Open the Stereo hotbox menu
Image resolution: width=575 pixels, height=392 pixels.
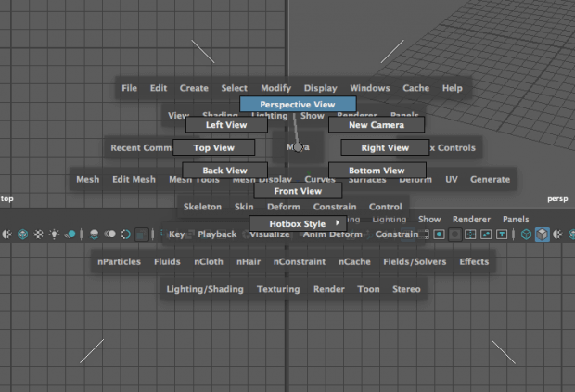406,289
